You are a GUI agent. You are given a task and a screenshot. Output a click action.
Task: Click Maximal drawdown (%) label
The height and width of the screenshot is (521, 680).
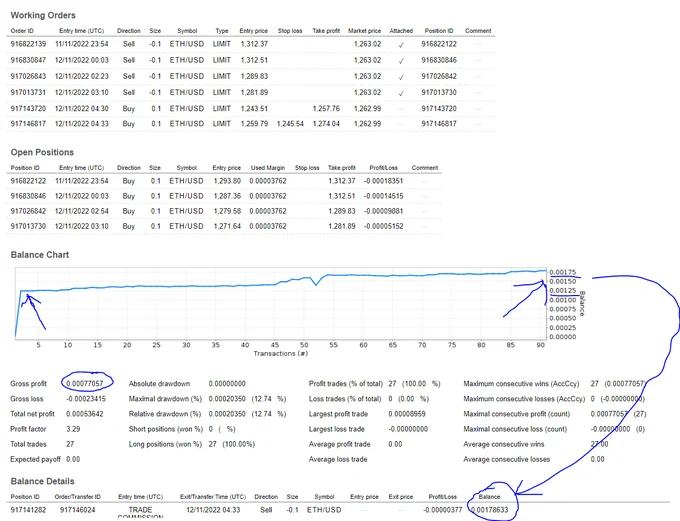165,399
